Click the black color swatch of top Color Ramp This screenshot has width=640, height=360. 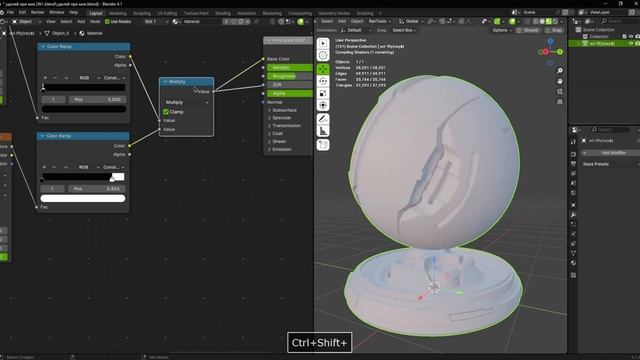point(84,109)
